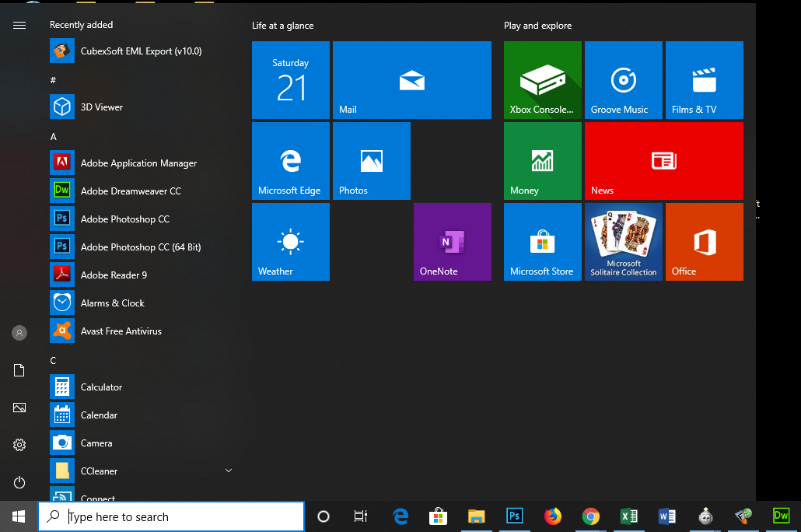Open Xbox Console Companion tile

coord(543,80)
